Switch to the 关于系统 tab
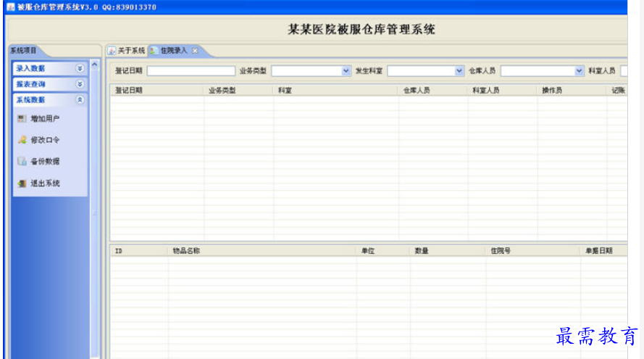 127,51
